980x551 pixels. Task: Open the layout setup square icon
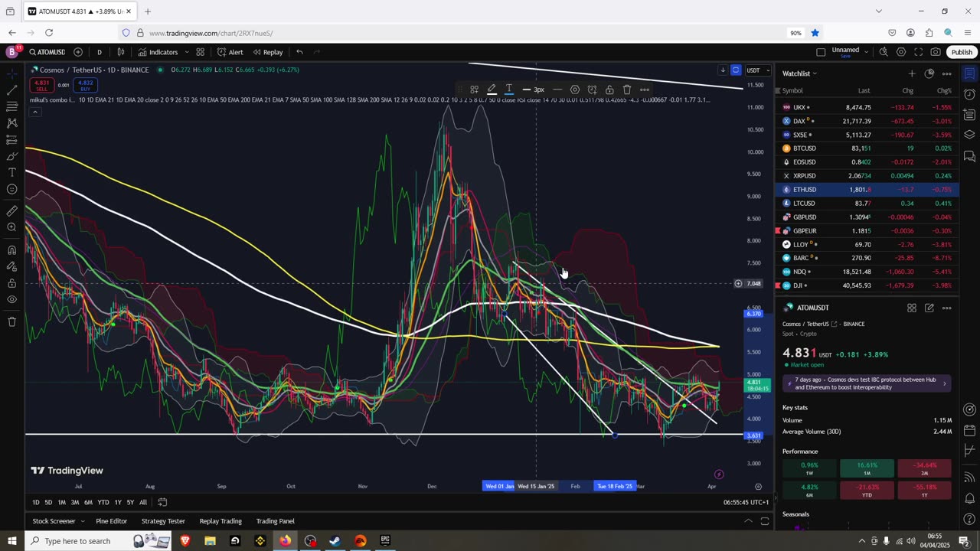tap(821, 52)
